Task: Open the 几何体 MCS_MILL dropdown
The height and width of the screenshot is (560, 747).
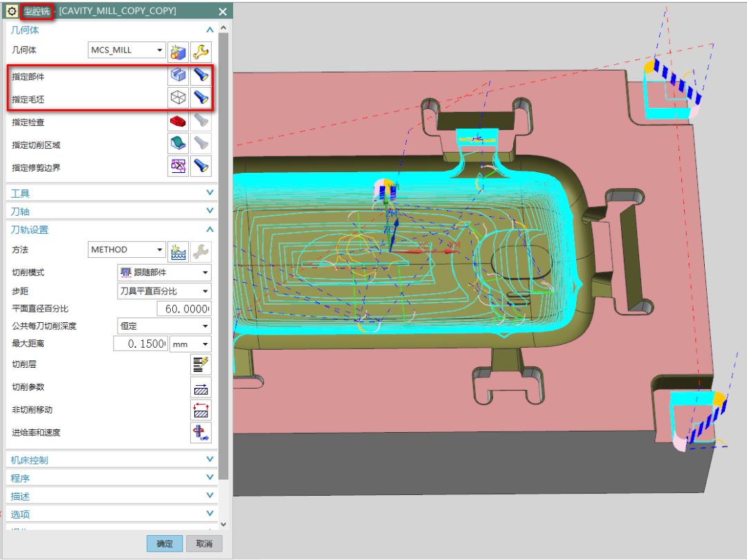Action: point(127,50)
